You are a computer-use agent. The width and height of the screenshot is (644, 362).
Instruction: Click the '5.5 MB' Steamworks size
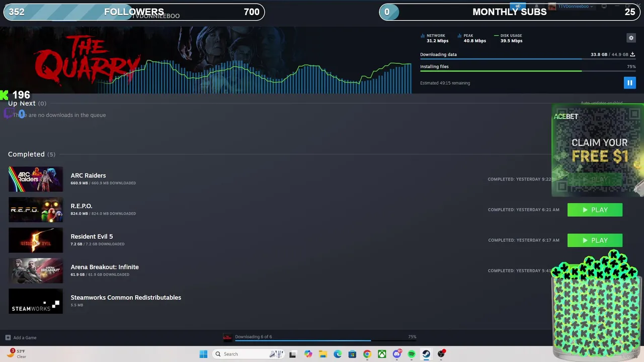click(x=77, y=305)
